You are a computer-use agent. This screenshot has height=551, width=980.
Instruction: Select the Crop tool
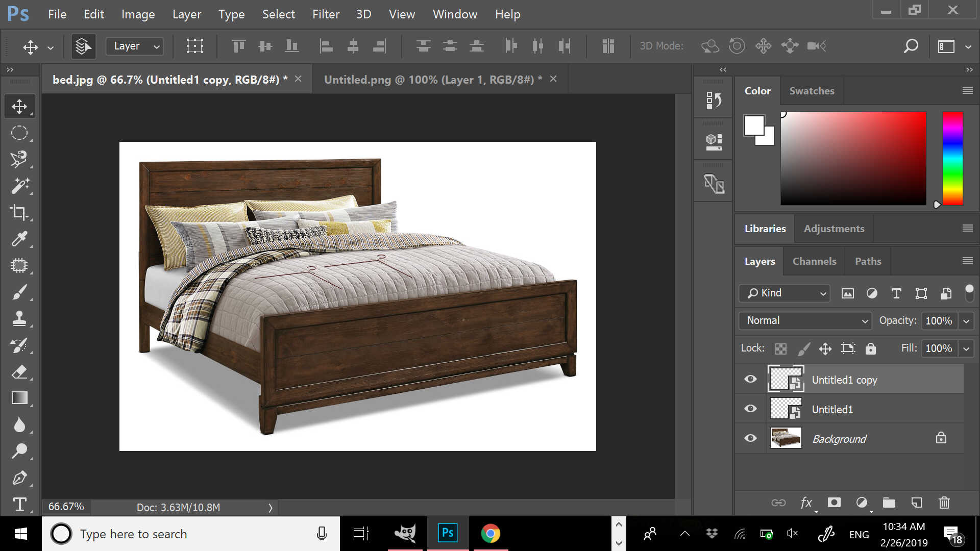[19, 212]
